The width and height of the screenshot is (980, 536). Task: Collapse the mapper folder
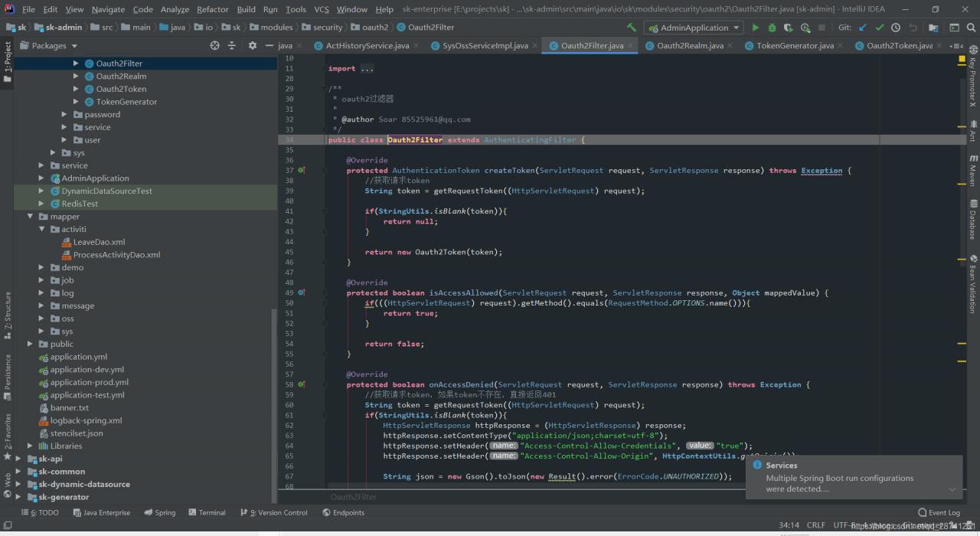pyautogui.click(x=30, y=217)
